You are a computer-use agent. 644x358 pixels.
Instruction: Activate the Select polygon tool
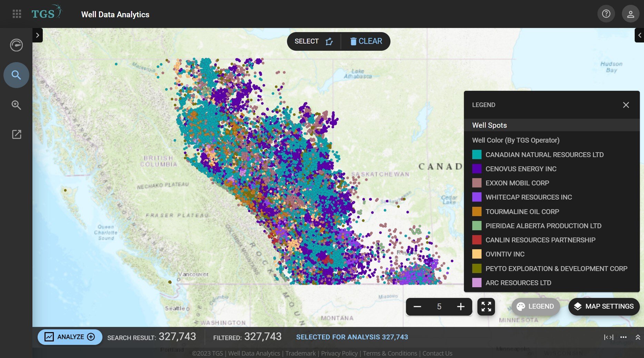[x=313, y=41]
